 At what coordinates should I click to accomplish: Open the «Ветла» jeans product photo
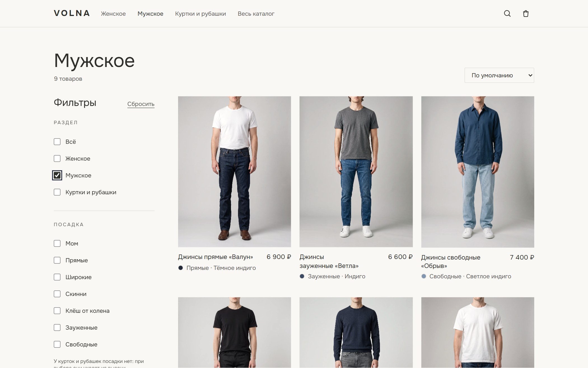click(x=356, y=172)
